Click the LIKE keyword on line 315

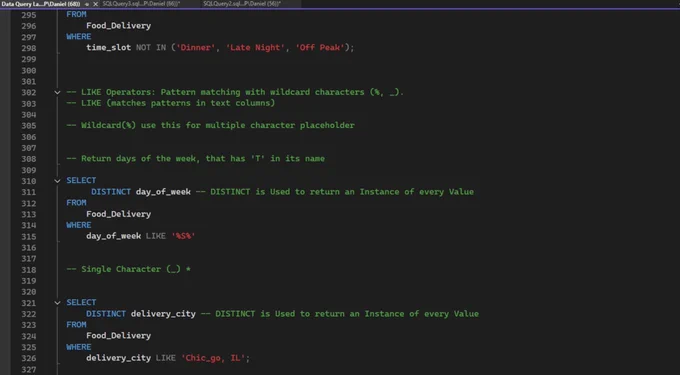(156, 236)
